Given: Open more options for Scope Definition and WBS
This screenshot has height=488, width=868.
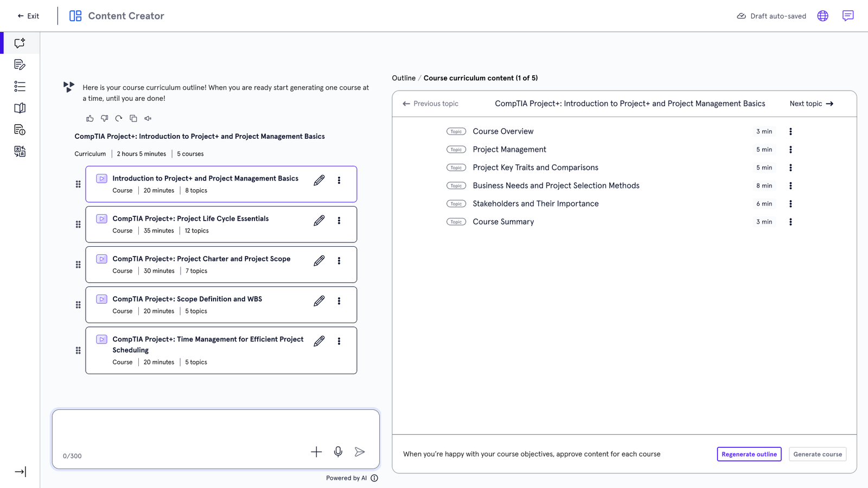Looking at the screenshot, I should pos(339,301).
